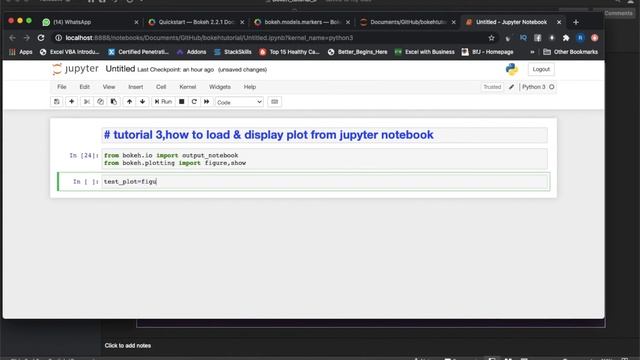The width and height of the screenshot is (640, 360).
Task: Open the Certified Penetrati... bookmark
Action: (138, 52)
